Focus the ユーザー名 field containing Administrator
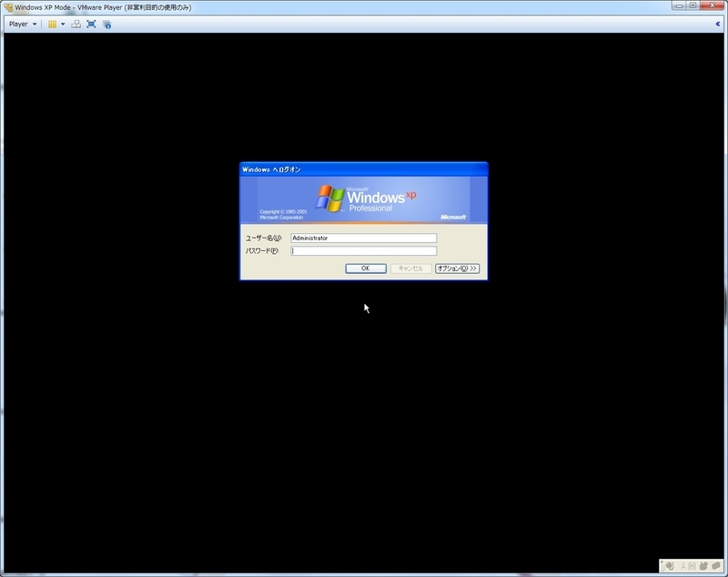Viewport: 728px width, 577px height. [363, 238]
